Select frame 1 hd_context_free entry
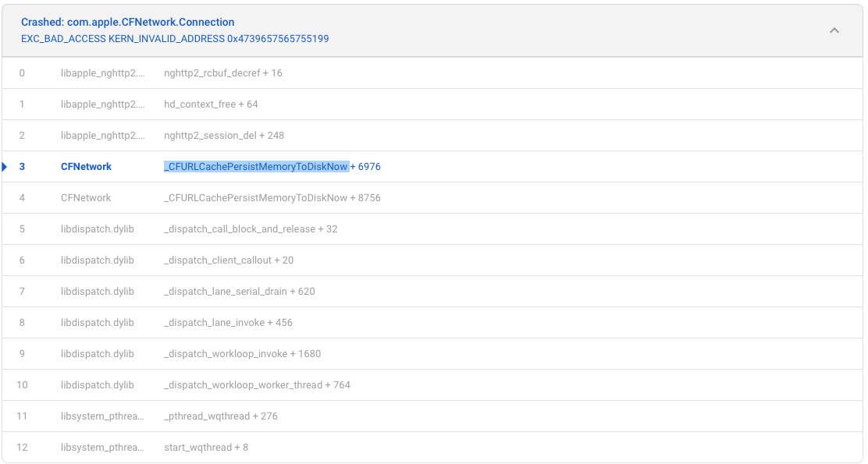 (x=209, y=104)
